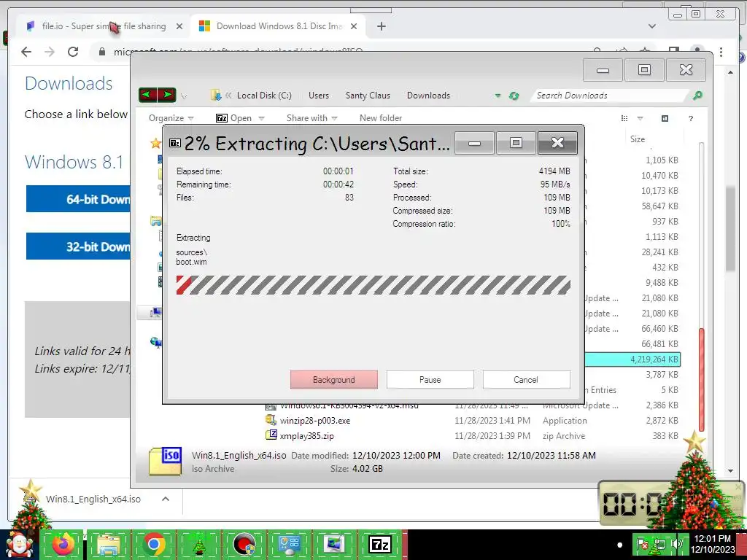The height and width of the screenshot is (560, 747).
Task: Open Control Panel taskbar icon
Action: point(290,545)
